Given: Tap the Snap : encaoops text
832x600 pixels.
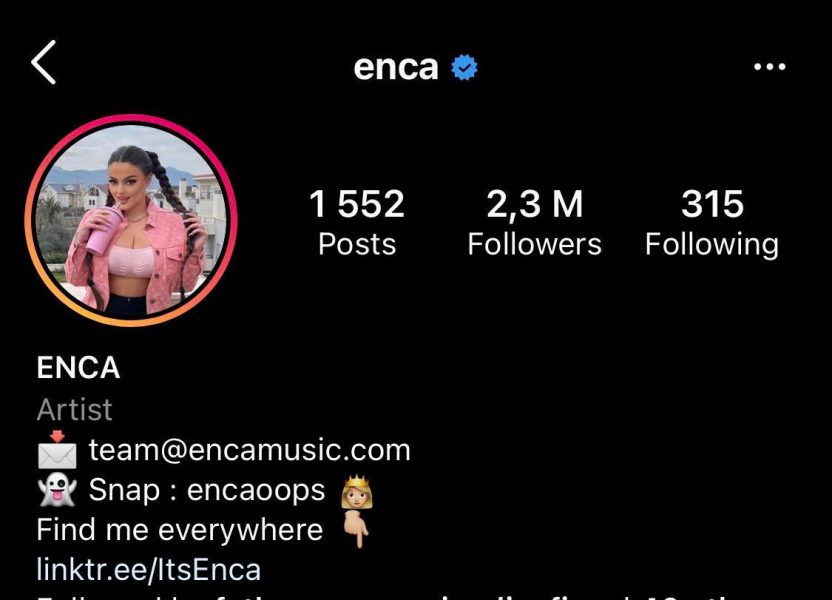Looking at the screenshot, I should pos(207,490).
